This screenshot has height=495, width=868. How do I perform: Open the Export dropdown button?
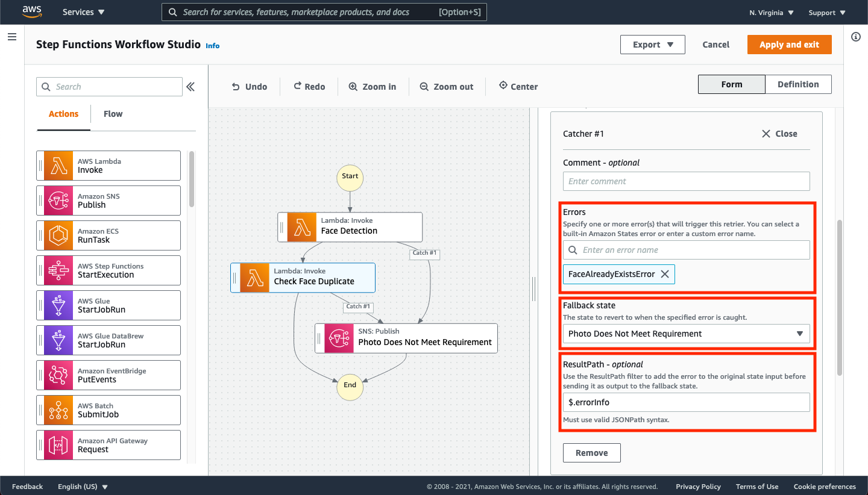pos(653,45)
